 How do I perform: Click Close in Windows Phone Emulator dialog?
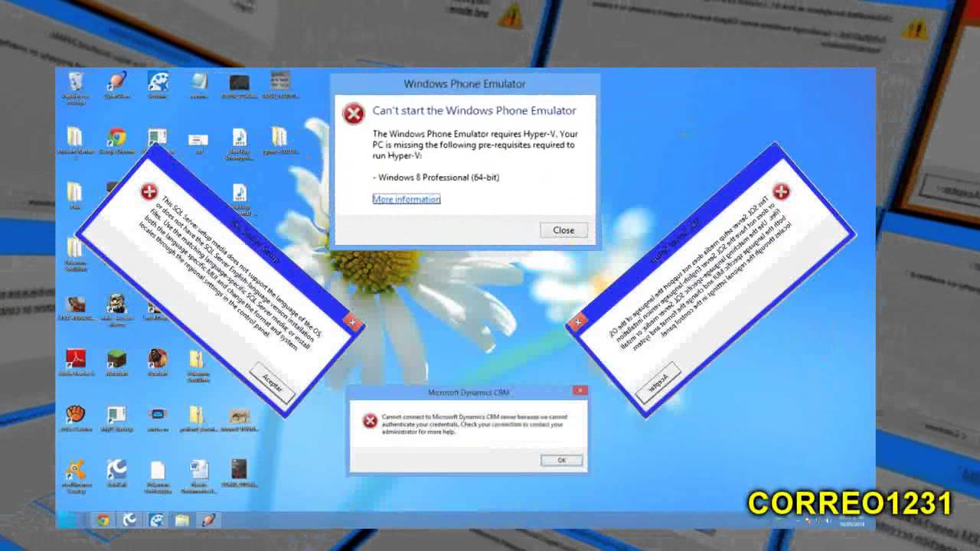(563, 230)
